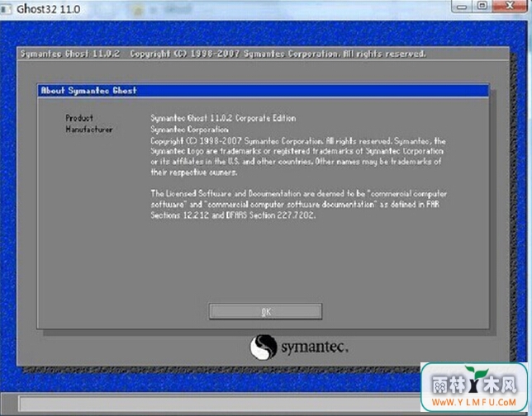This screenshot has width=532, height=416.
Task: Click the 'Symantec Corporation' manufacturer value
Action: pos(189,129)
